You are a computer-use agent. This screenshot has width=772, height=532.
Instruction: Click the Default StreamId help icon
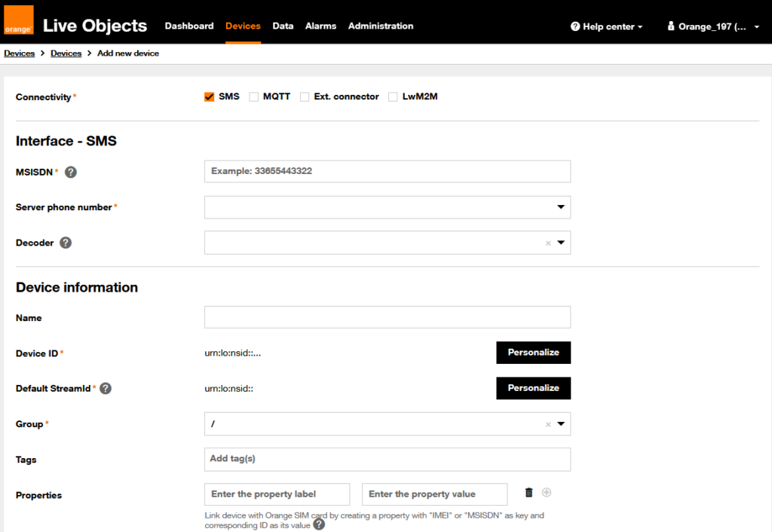[106, 389]
